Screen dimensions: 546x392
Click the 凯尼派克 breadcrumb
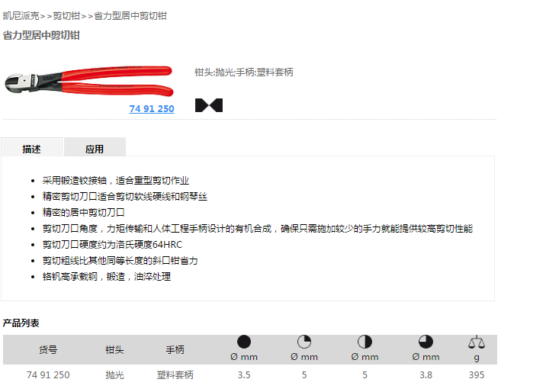[x=21, y=16]
